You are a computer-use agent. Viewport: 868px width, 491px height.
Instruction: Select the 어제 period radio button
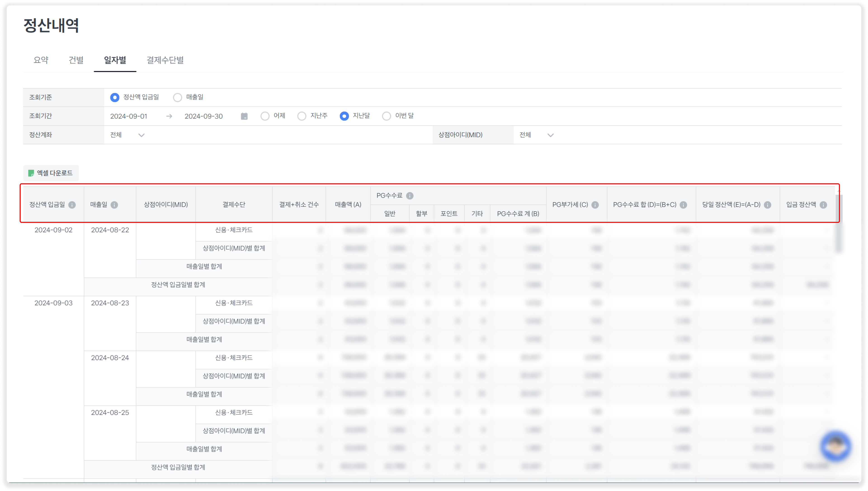[x=265, y=116]
